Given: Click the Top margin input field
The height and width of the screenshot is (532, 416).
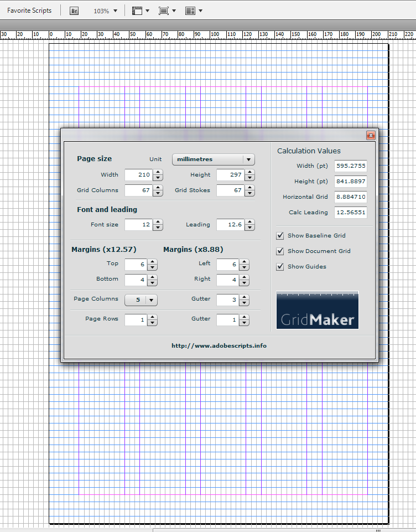Looking at the screenshot, I should 136,264.
